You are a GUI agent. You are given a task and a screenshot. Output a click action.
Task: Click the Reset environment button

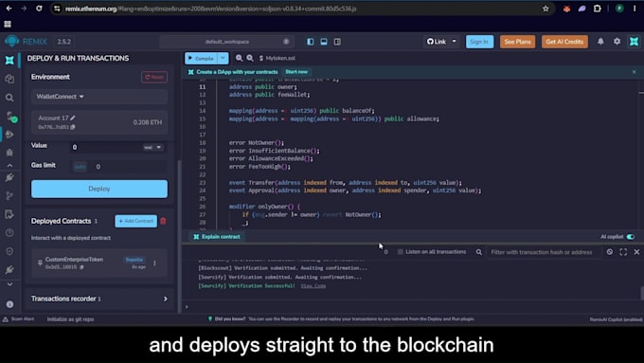click(x=154, y=77)
